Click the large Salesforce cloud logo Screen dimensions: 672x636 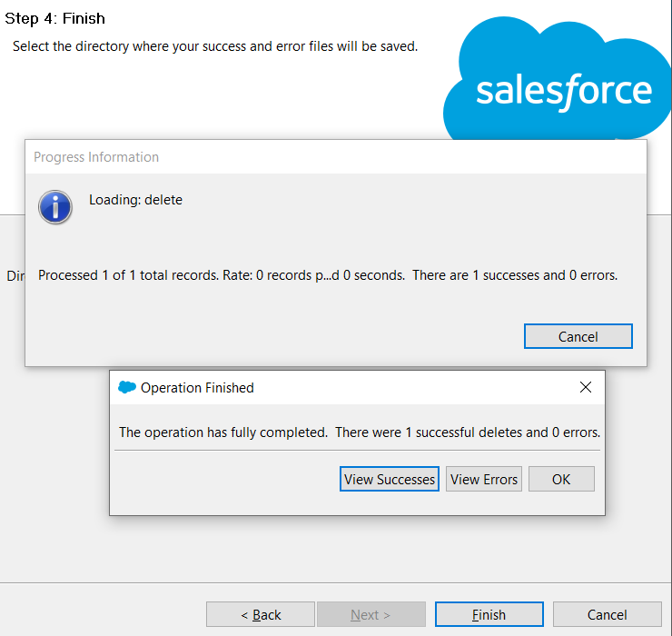[558, 79]
